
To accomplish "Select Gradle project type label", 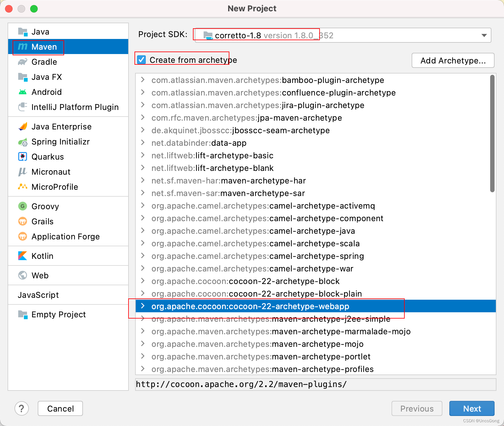I will click(44, 62).
